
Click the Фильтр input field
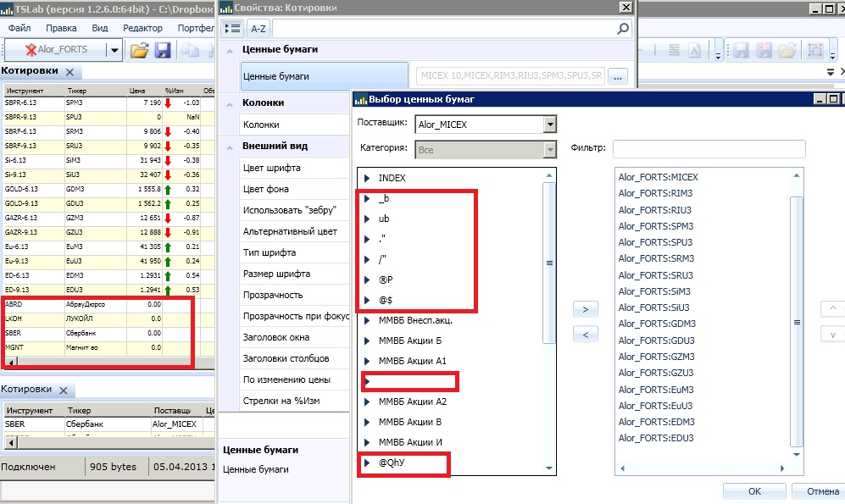tap(709, 149)
